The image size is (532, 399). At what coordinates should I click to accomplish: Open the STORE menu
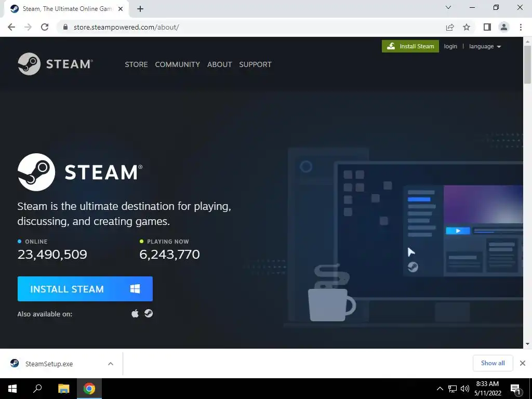coord(136,64)
